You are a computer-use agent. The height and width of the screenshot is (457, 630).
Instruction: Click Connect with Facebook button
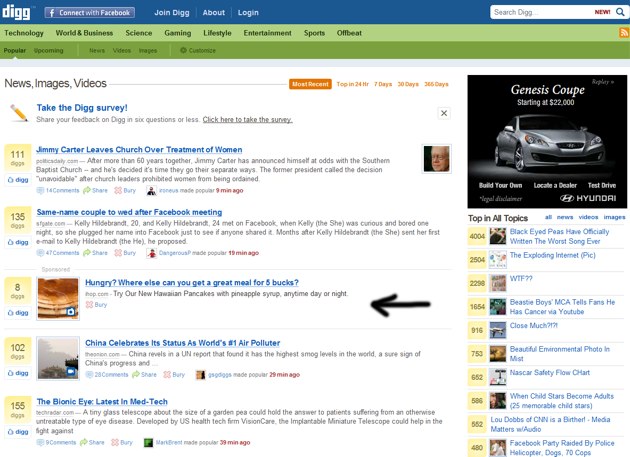[90, 12]
